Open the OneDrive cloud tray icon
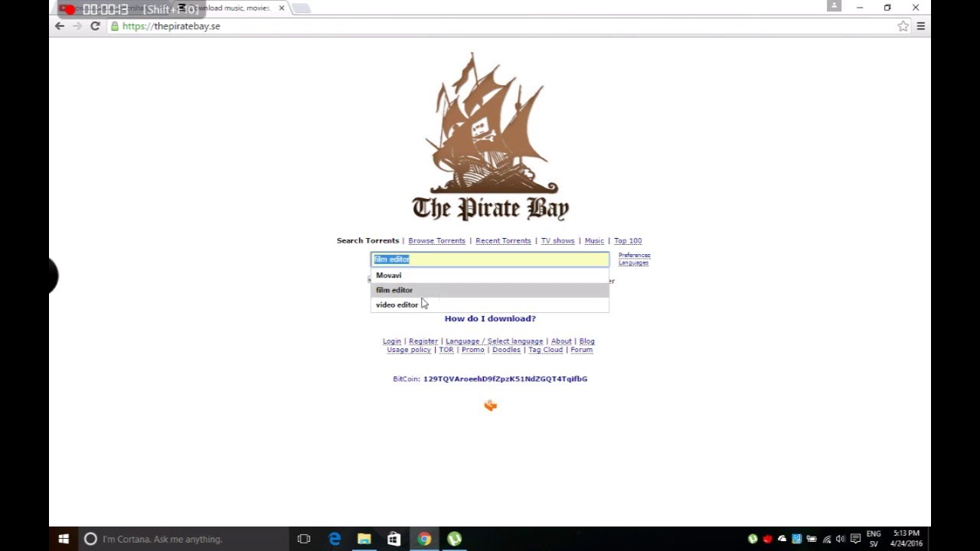Screen dimensions: 980x551 point(782,539)
